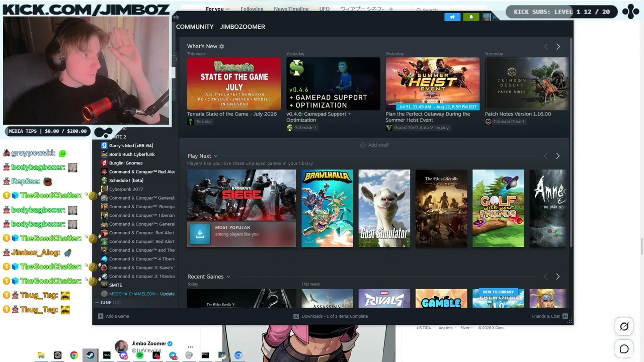Open the Steam Help menu
Screen dimensions: 644x362
click(175, 17)
